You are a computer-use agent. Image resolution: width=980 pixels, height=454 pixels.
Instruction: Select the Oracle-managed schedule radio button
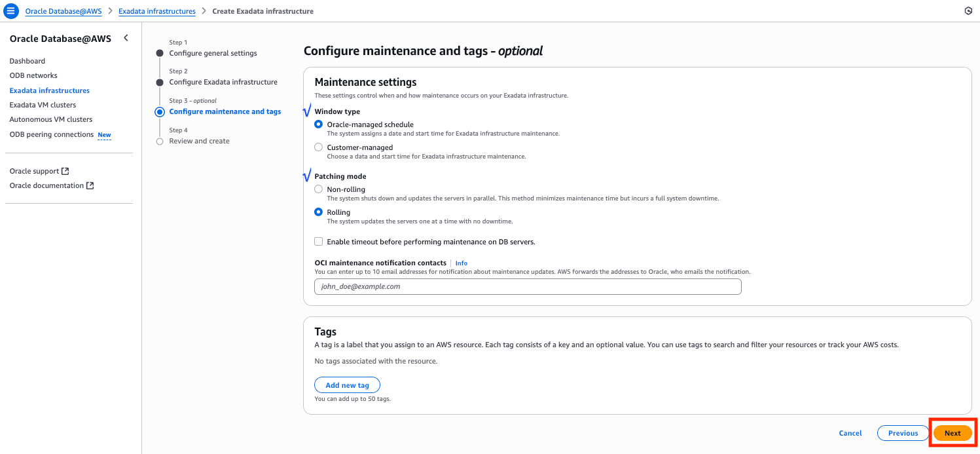319,124
